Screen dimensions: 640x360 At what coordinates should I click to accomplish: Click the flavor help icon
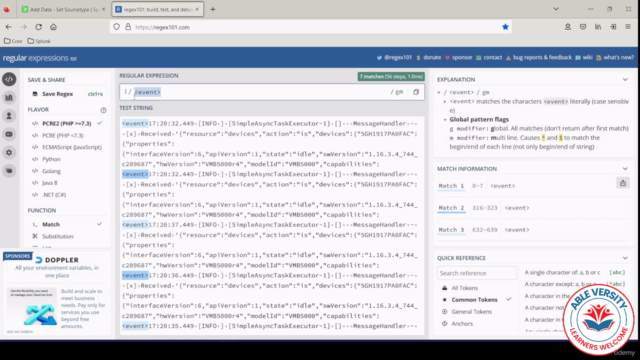click(103, 110)
